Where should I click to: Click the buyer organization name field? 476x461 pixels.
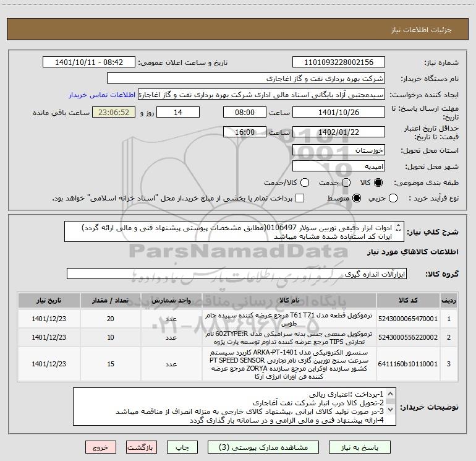pyautogui.click(x=246, y=79)
